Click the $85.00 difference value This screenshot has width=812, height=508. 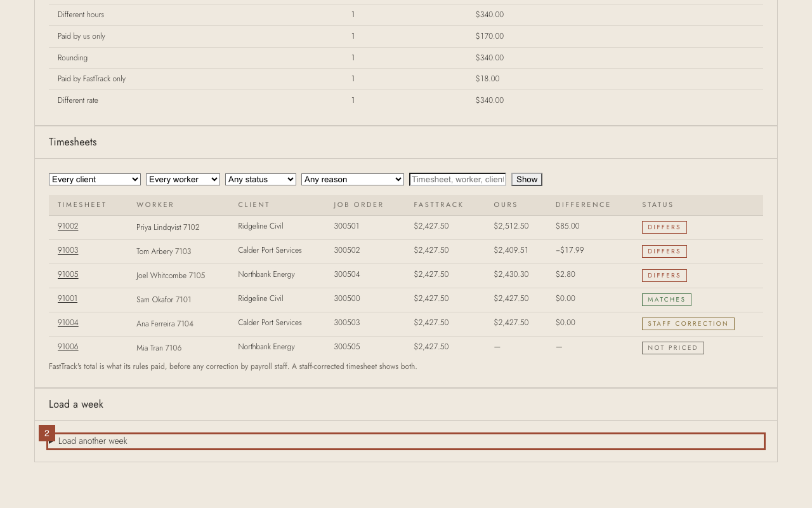click(x=568, y=226)
